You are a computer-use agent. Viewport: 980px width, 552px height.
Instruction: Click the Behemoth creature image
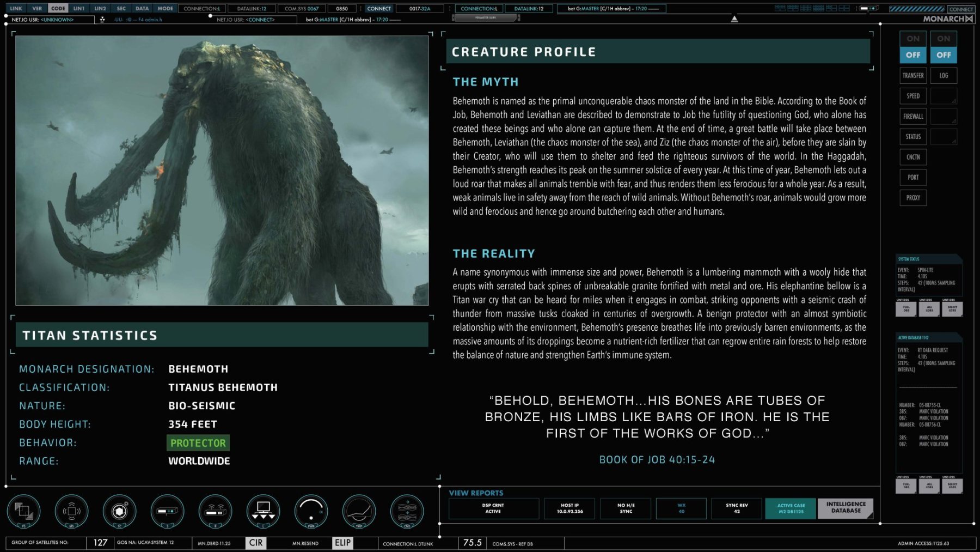pyautogui.click(x=222, y=171)
